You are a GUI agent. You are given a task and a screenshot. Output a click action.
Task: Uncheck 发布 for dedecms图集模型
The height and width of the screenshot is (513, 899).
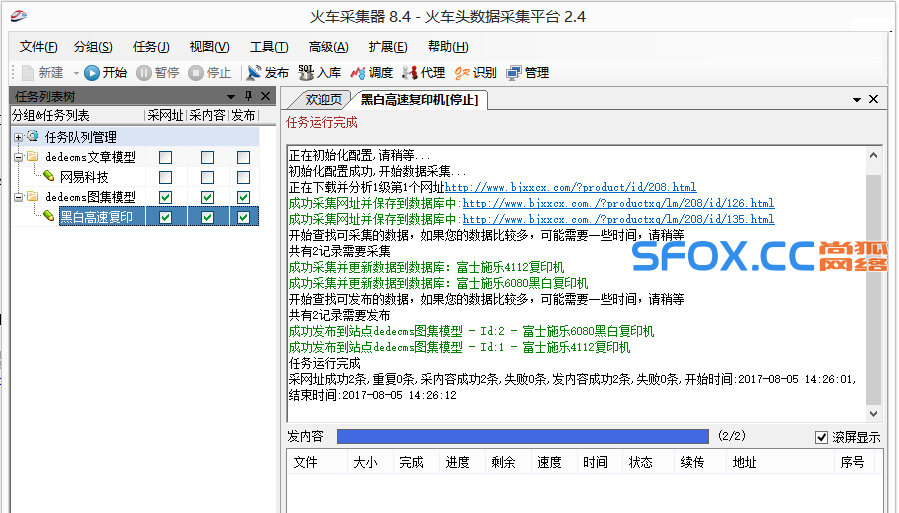coord(244,197)
